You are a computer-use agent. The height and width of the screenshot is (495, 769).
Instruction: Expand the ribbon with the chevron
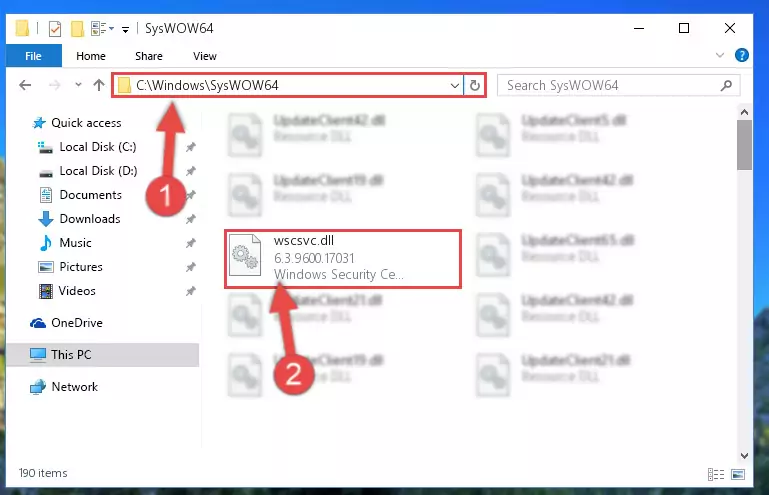(719, 55)
